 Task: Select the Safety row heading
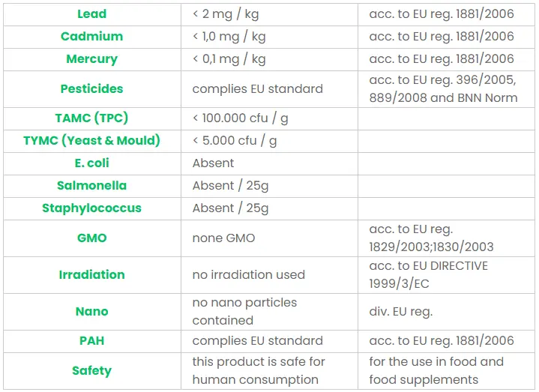tap(91, 370)
